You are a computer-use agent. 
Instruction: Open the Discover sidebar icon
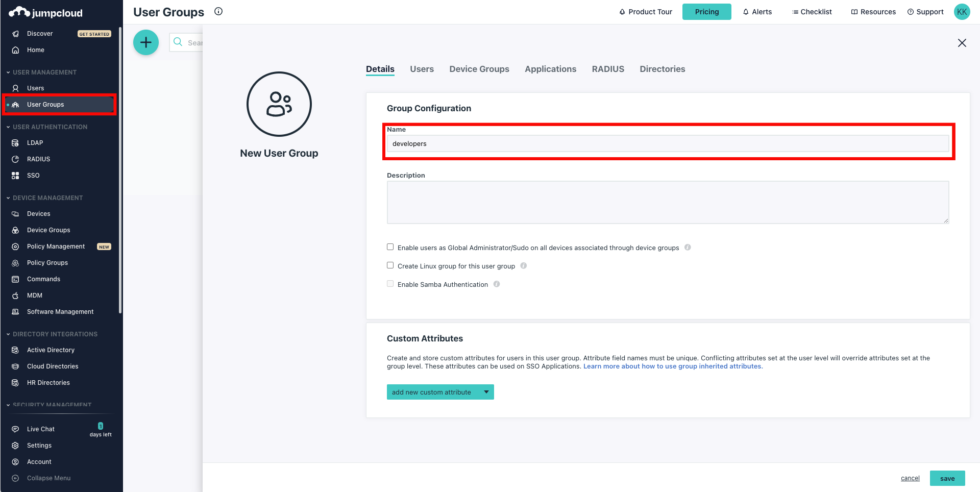click(15, 34)
